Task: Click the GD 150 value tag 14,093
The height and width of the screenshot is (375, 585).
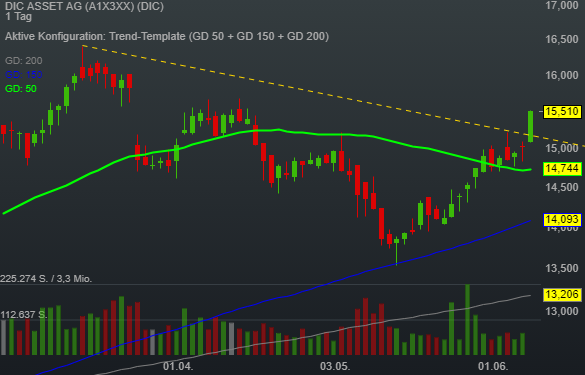Action: [x=562, y=219]
